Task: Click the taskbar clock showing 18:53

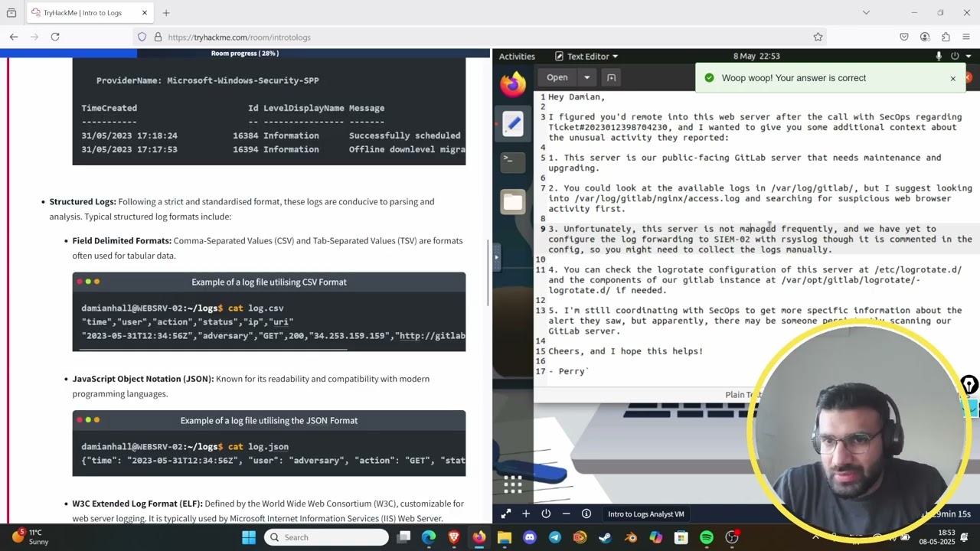Action: [946, 536]
